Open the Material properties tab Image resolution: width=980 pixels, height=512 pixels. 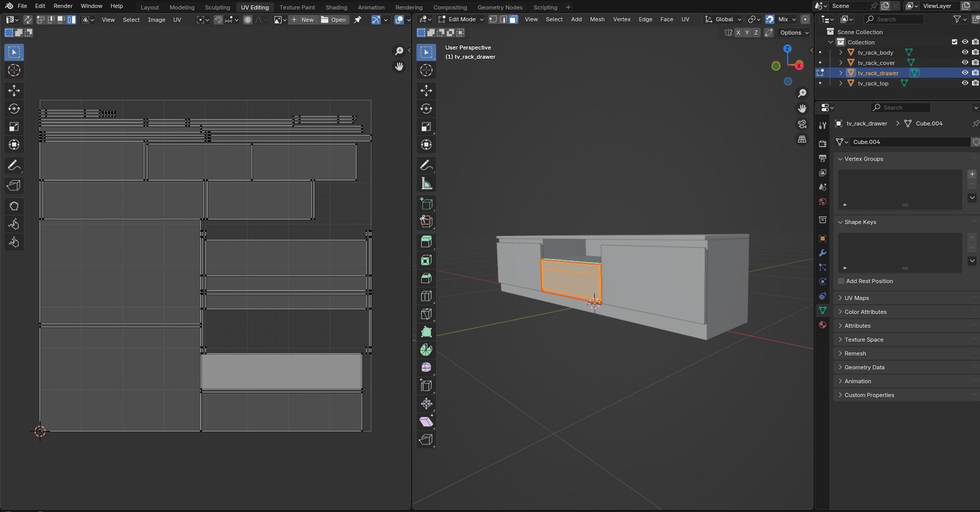[822, 325]
